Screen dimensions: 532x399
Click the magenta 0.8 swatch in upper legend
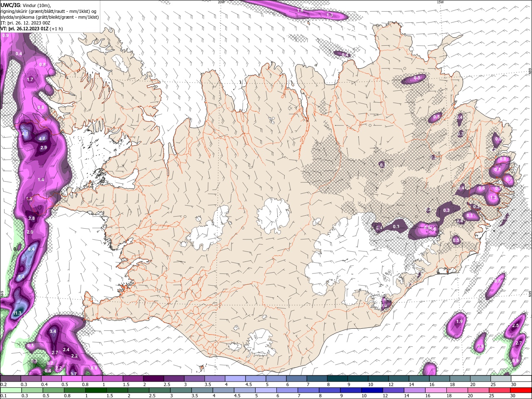pyautogui.click(x=92, y=379)
